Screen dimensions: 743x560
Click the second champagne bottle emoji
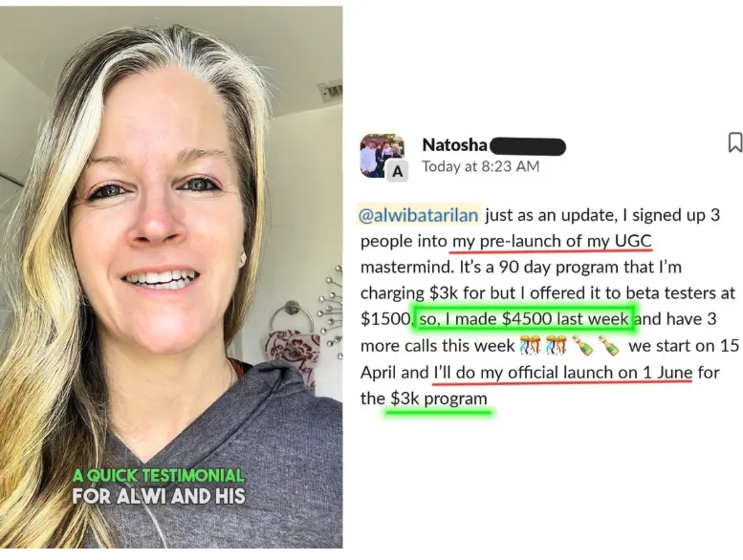608,346
